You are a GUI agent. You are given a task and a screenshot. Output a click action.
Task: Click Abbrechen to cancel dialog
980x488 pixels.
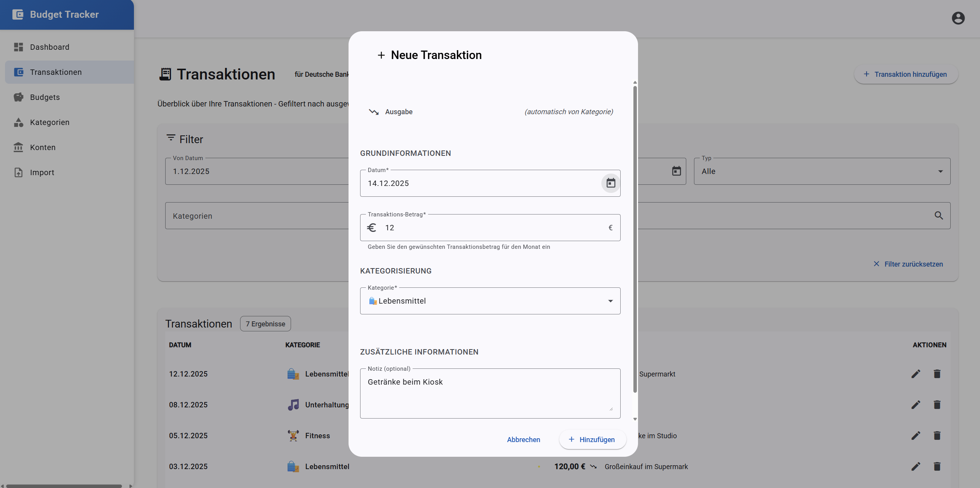pos(523,439)
